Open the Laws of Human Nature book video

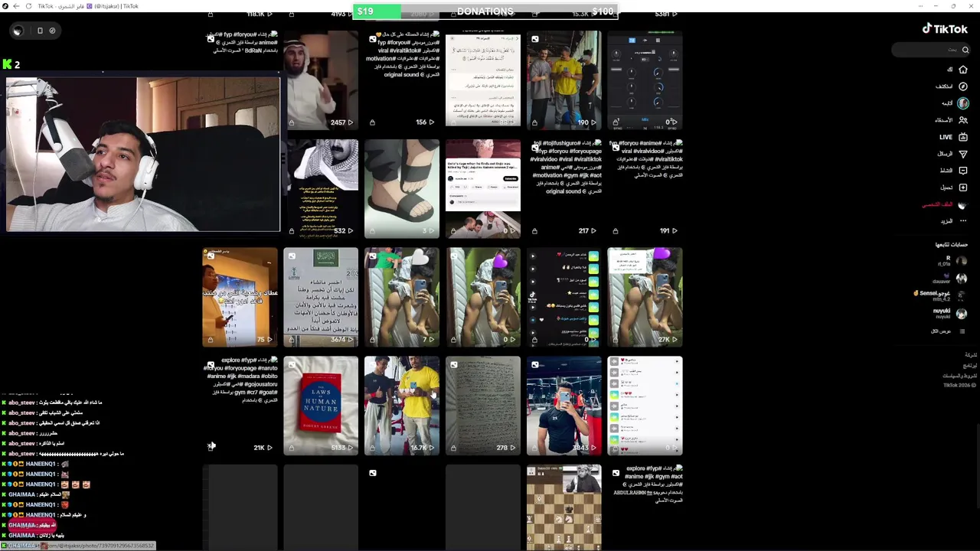tap(321, 406)
